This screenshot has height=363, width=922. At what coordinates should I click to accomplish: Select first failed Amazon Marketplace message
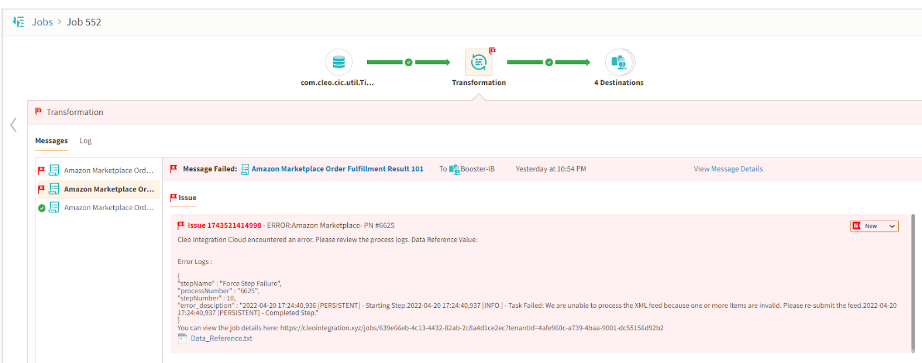(97, 171)
